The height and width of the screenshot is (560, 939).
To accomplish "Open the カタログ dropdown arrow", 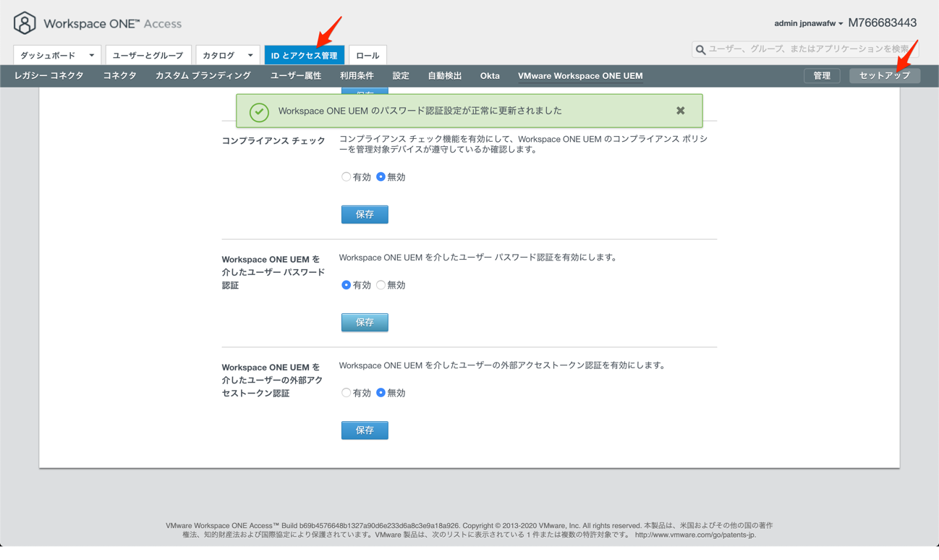I will pyautogui.click(x=250, y=56).
